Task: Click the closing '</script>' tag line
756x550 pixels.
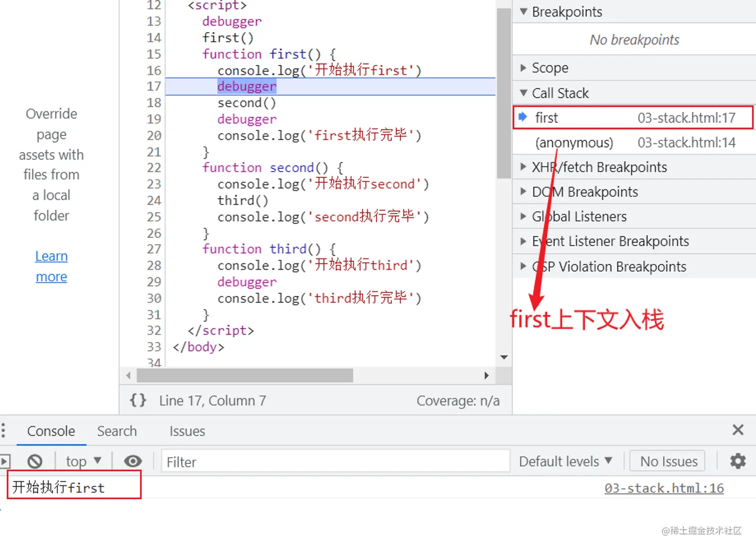Action: coord(220,331)
